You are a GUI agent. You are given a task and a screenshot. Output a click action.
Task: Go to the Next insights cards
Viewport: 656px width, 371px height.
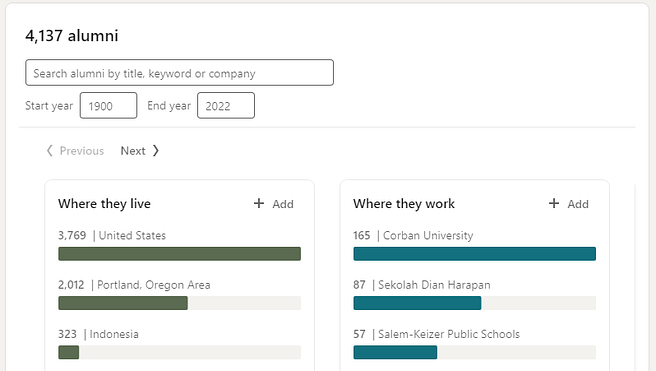pyautogui.click(x=140, y=151)
